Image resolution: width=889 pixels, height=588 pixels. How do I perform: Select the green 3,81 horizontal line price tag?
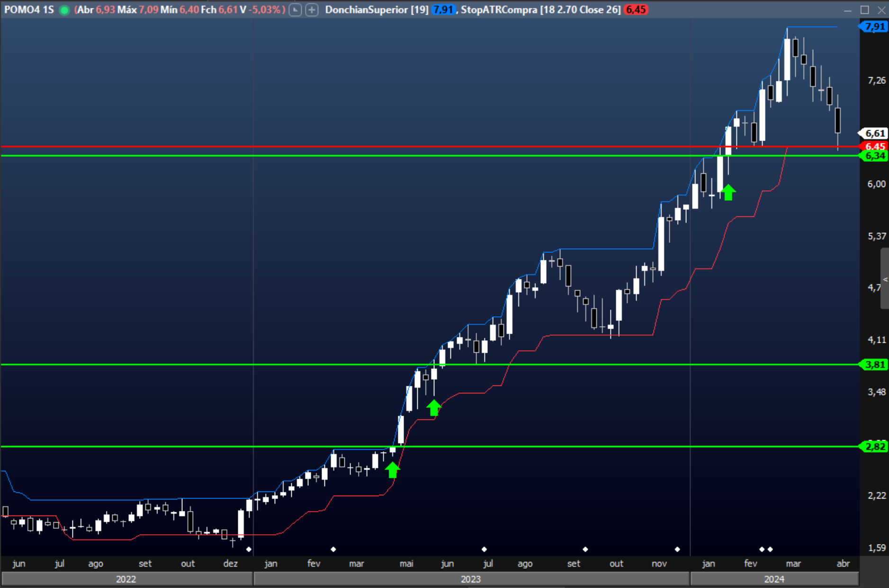click(874, 365)
